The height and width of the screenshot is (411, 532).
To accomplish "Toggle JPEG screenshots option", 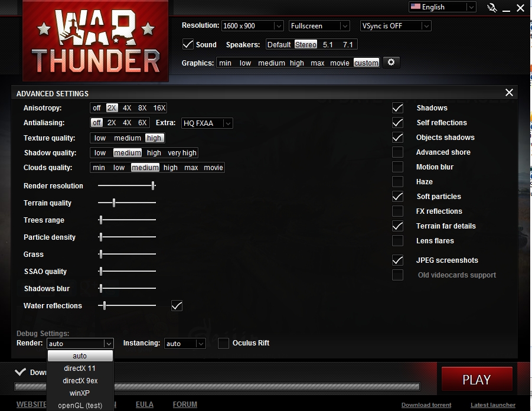I will pyautogui.click(x=397, y=260).
